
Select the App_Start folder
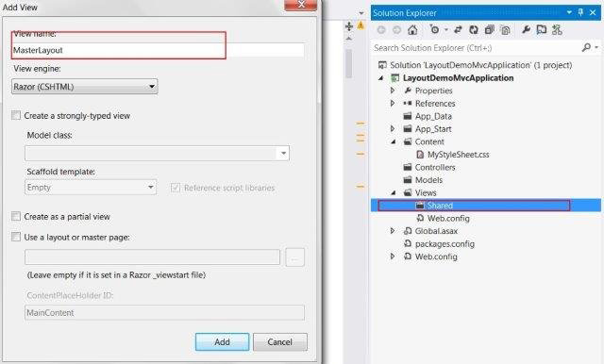pyautogui.click(x=433, y=129)
